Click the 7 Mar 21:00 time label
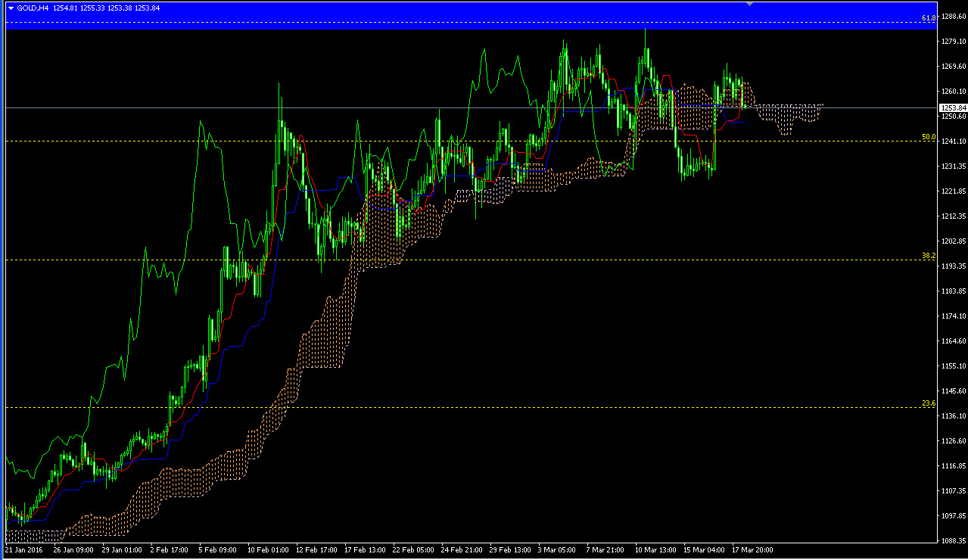The height and width of the screenshot is (560, 968). pyautogui.click(x=605, y=549)
